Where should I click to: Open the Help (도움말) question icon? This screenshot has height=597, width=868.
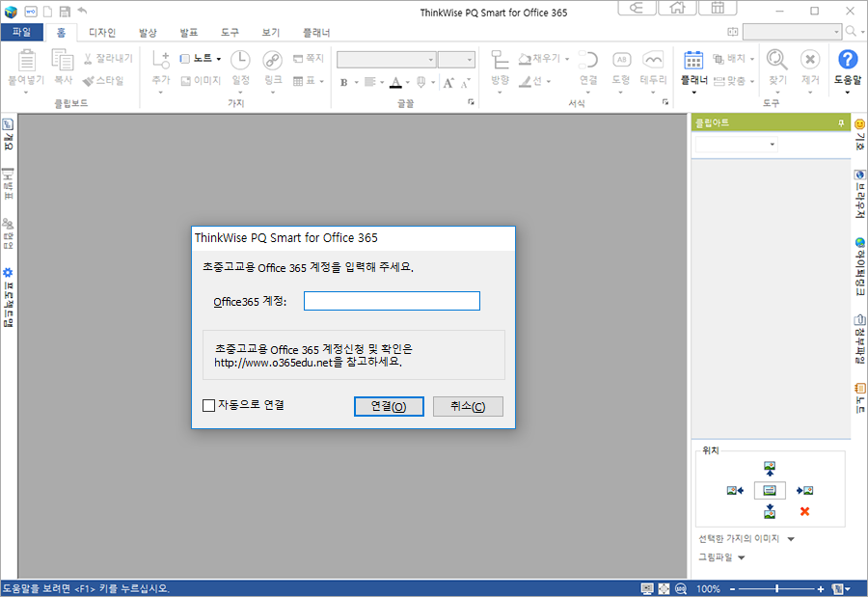pyautogui.click(x=848, y=59)
